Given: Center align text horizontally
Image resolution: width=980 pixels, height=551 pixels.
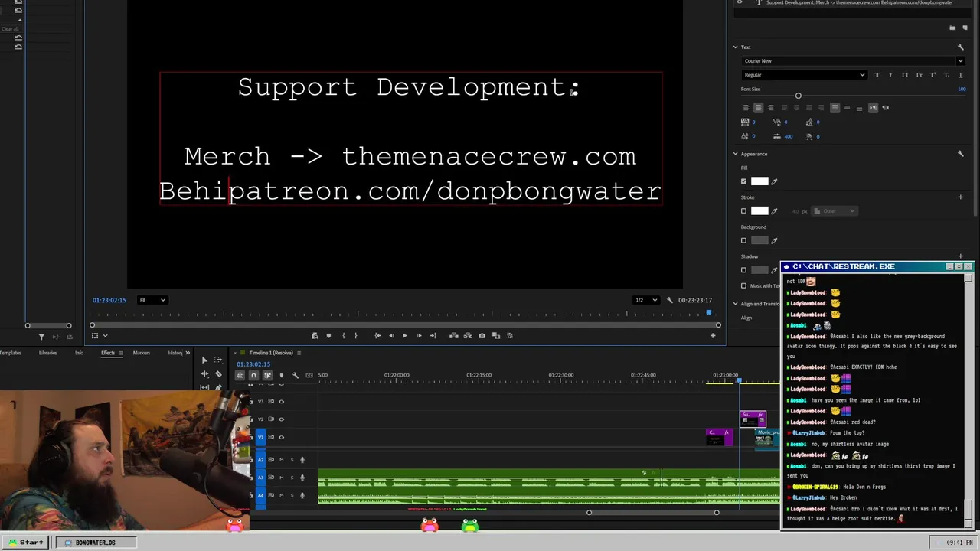Looking at the screenshot, I should [x=758, y=108].
